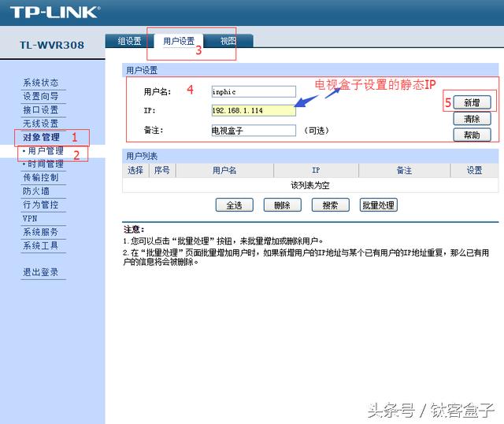
Task: Switch to the 组设置 tab
Action: [x=129, y=41]
